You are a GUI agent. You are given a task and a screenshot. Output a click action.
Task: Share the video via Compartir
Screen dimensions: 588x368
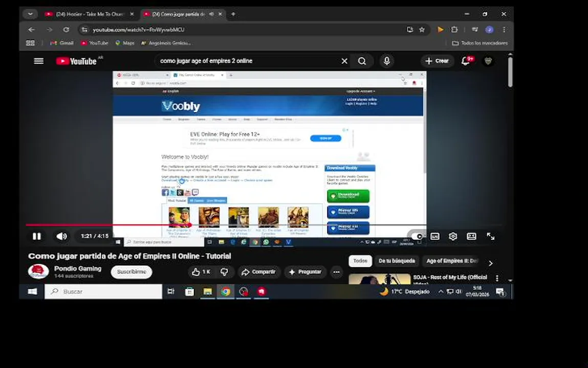pos(258,272)
